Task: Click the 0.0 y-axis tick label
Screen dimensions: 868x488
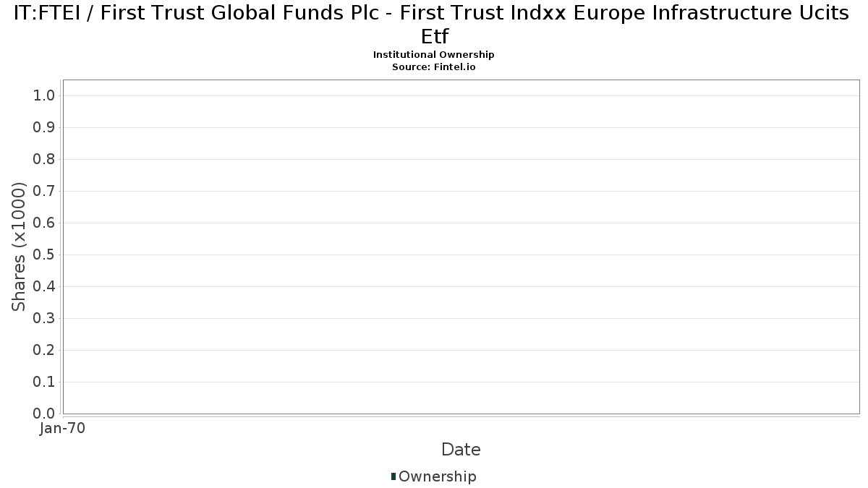Action: [45, 414]
